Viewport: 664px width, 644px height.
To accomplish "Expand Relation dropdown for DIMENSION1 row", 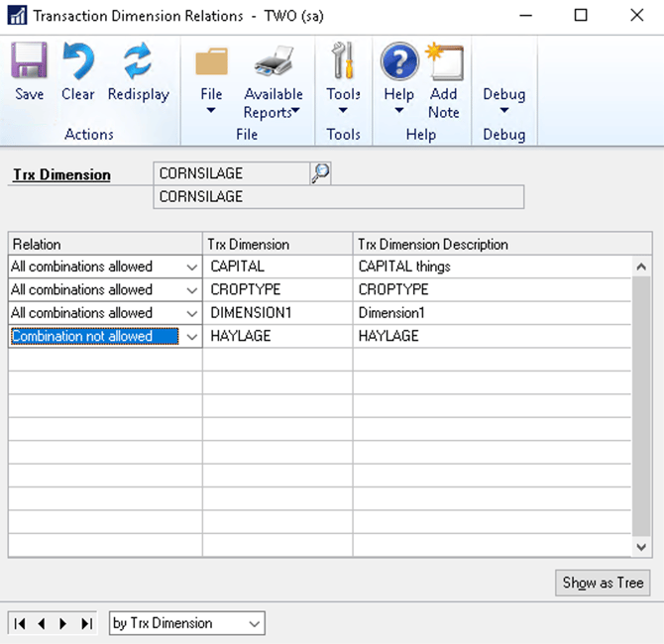I will pyautogui.click(x=192, y=313).
